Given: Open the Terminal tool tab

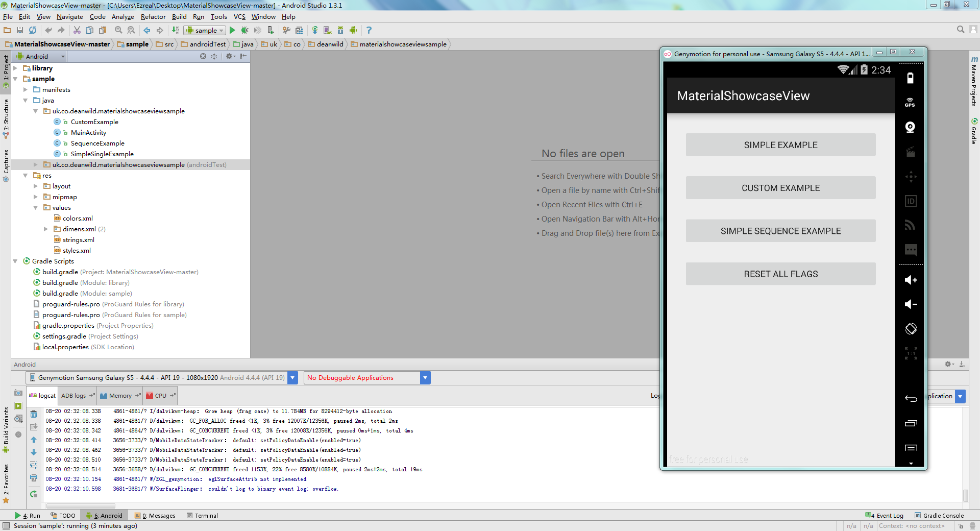Looking at the screenshot, I should point(202,516).
